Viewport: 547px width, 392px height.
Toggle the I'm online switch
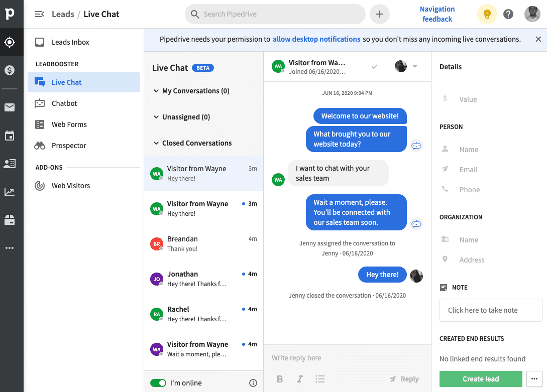click(158, 383)
